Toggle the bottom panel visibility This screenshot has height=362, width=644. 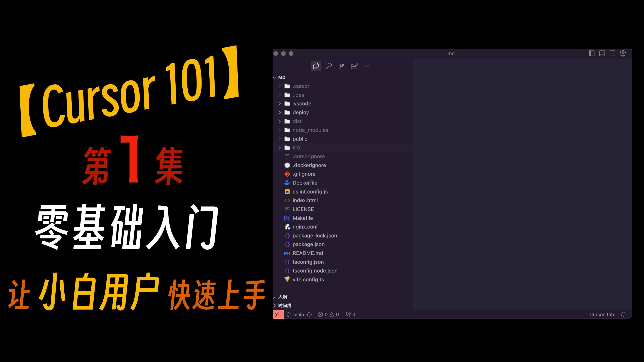click(x=602, y=53)
